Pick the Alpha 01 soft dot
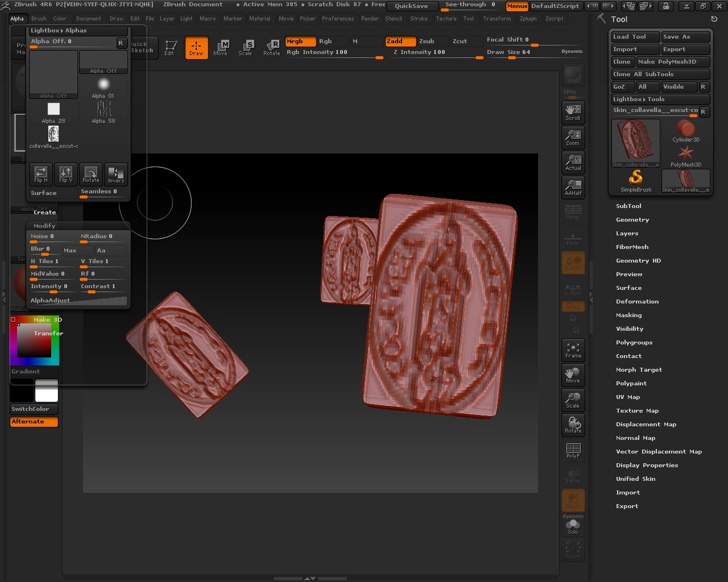 click(103, 87)
